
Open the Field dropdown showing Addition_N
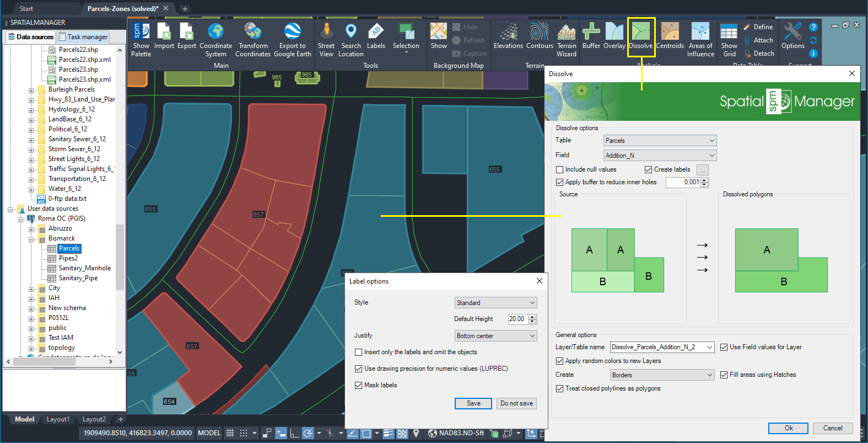[x=660, y=156]
